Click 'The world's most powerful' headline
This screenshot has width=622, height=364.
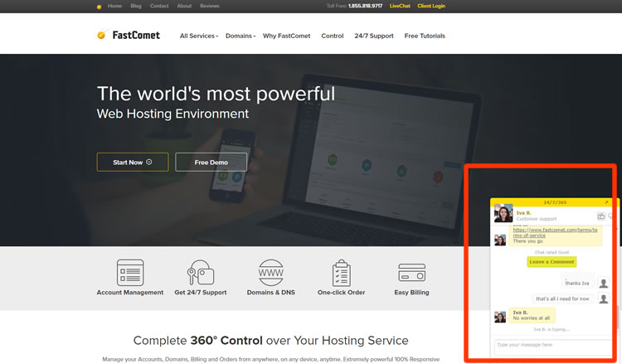[216, 94]
